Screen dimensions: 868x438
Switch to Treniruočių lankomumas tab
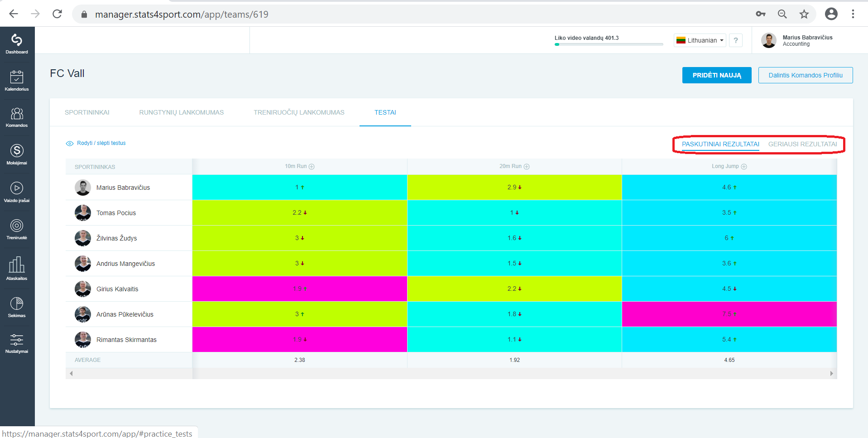click(x=299, y=112)
